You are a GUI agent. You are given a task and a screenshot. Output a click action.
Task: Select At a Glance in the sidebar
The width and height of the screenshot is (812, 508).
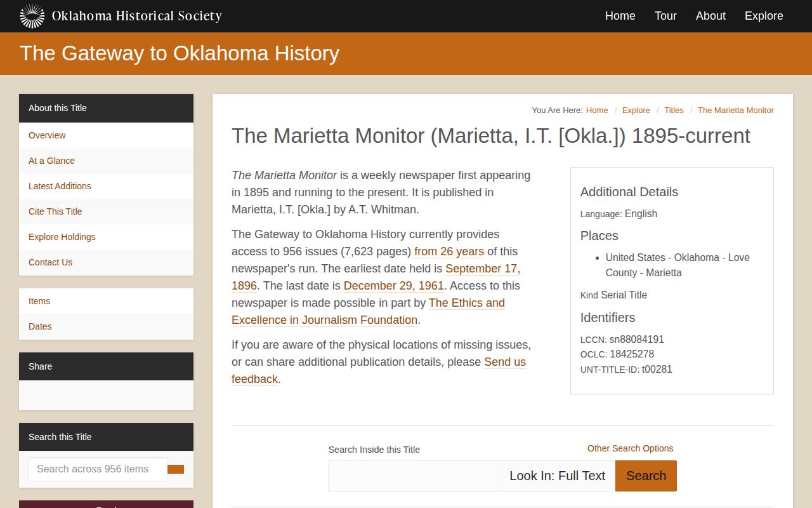point(106,161)
